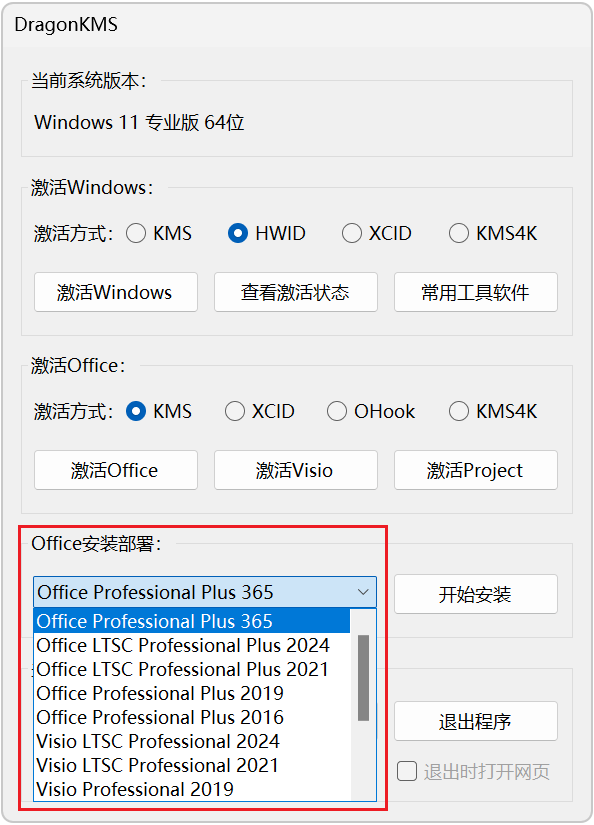Choose Office Professional Plus 2016

pyautogui.click(x=192, y=717)
